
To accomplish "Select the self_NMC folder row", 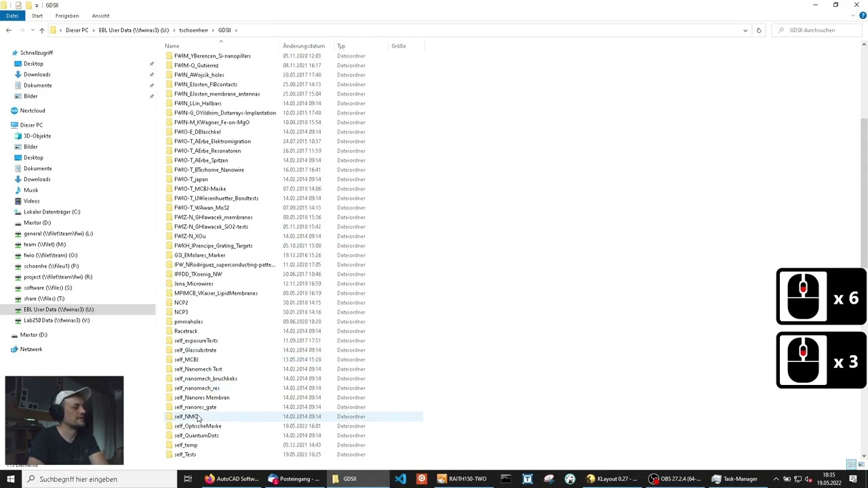I will (294, 417).
